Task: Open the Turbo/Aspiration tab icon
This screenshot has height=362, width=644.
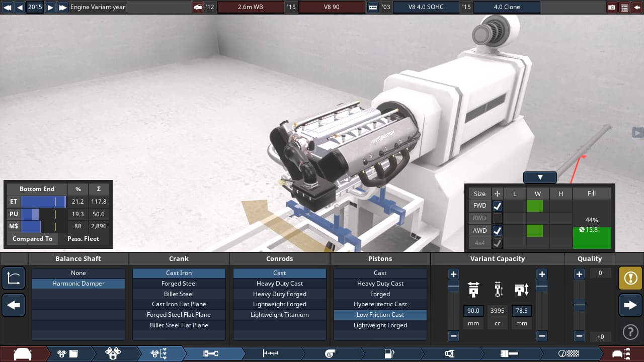Action: pos(330,353)
